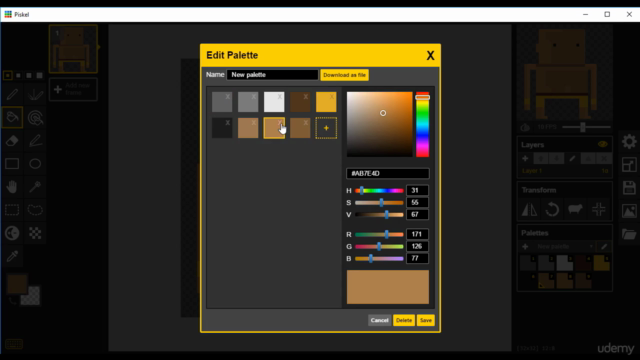Click the hex color field #AB7E4D
This screenshot has height=360, width=640.
coord(388,173)
